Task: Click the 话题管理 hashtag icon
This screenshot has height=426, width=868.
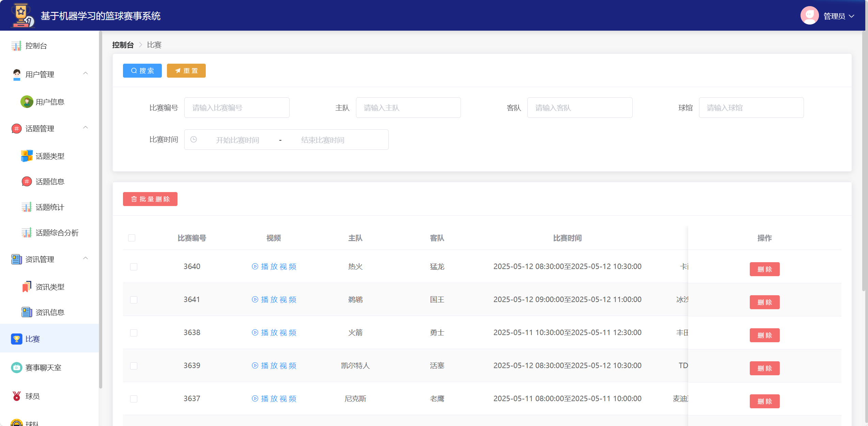Action: click(16, 128)
